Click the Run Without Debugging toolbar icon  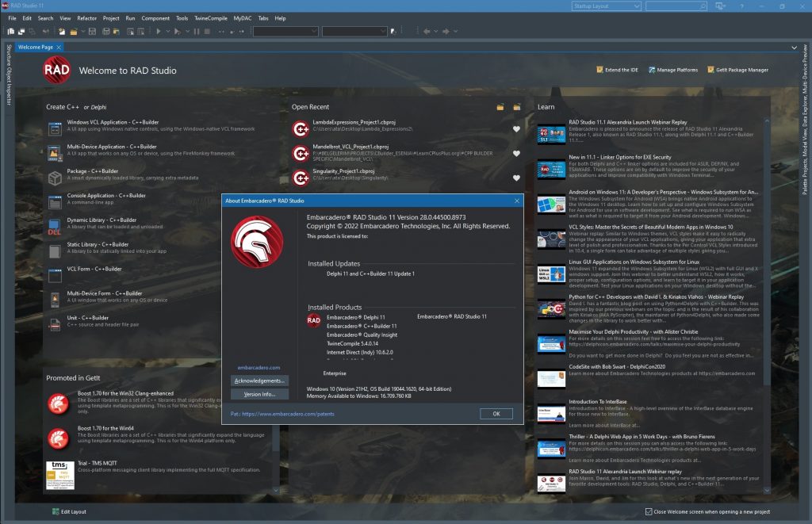click(177, 32)
